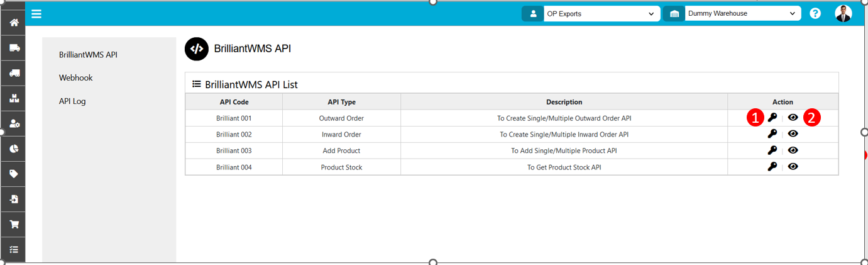Open the help question mark icon
The width and height of the screenshot is (868, 265).
pyautogui.click(x=815, y=13)
